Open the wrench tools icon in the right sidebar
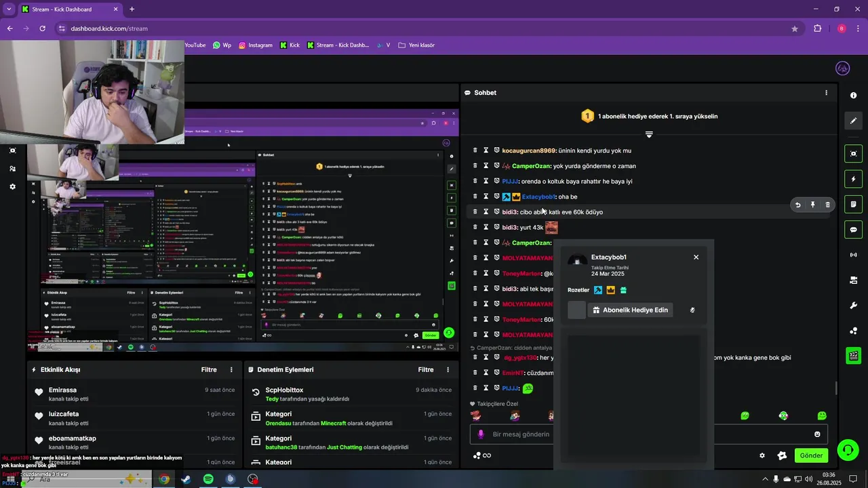 (x=853, y=305)
